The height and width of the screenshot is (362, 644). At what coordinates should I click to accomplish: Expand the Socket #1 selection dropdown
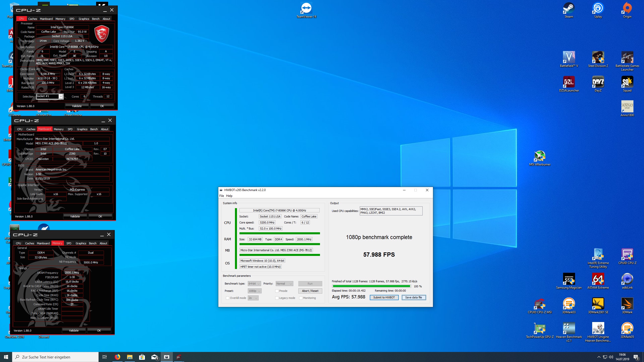61,97
